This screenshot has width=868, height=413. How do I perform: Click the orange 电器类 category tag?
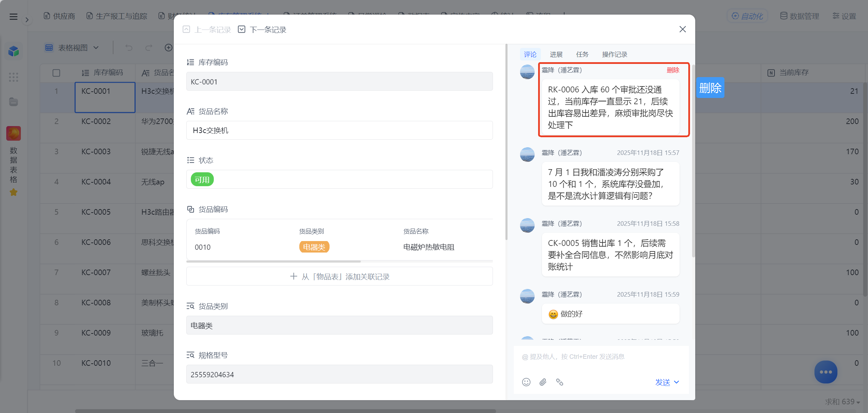click(x=314, y=247)
